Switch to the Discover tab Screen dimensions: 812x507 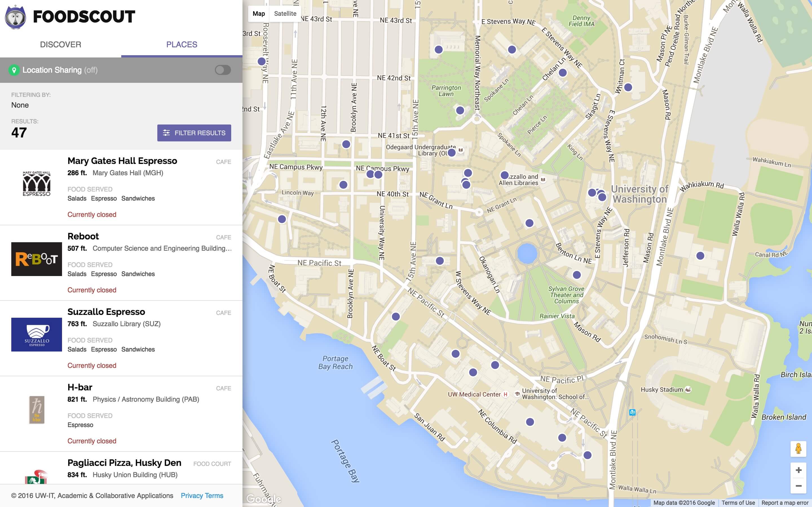pos(60,45)
